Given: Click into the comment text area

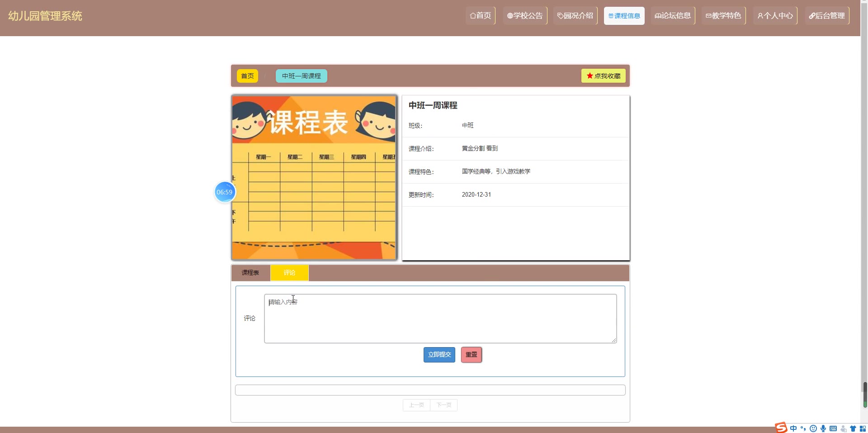Looking at the screenshot, I should coord(440,319).
